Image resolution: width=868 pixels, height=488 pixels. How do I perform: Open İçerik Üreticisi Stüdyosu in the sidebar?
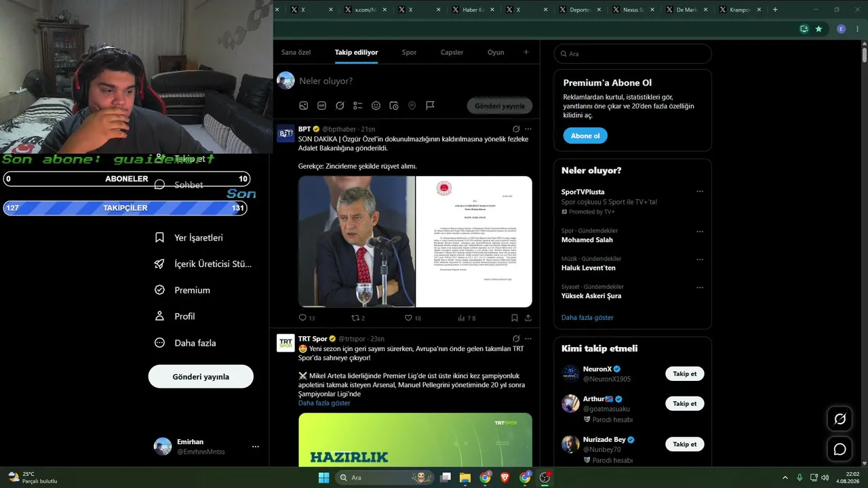click(203, 264)
